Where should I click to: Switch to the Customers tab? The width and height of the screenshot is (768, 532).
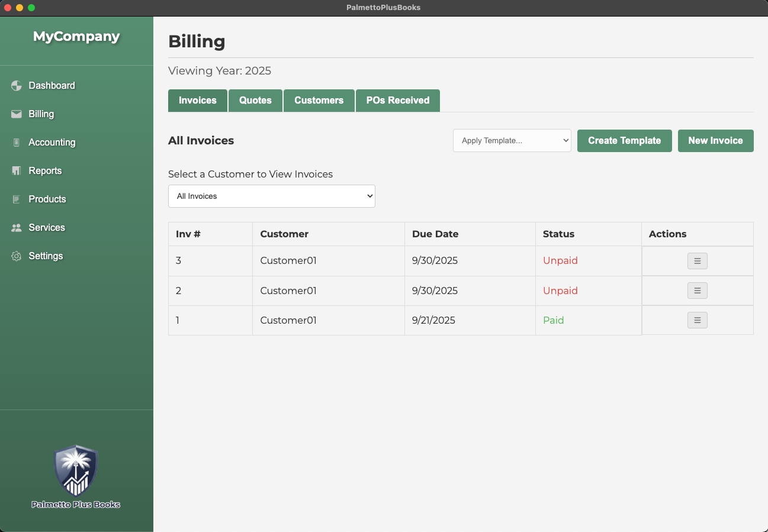[x=319, y=101]
